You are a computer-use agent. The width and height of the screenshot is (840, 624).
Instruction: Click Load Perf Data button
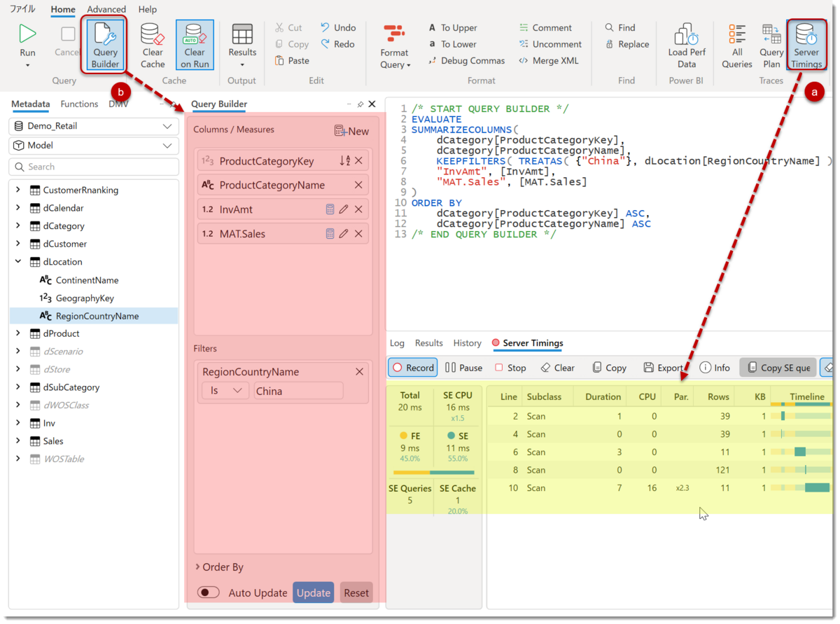(x=687, y=46)
